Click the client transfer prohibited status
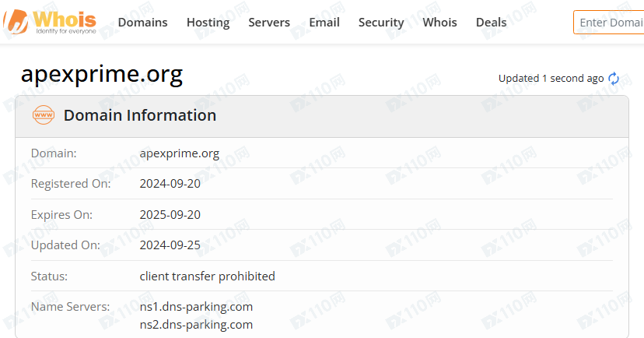The image size is (644, 338). (x=208, y=276)
